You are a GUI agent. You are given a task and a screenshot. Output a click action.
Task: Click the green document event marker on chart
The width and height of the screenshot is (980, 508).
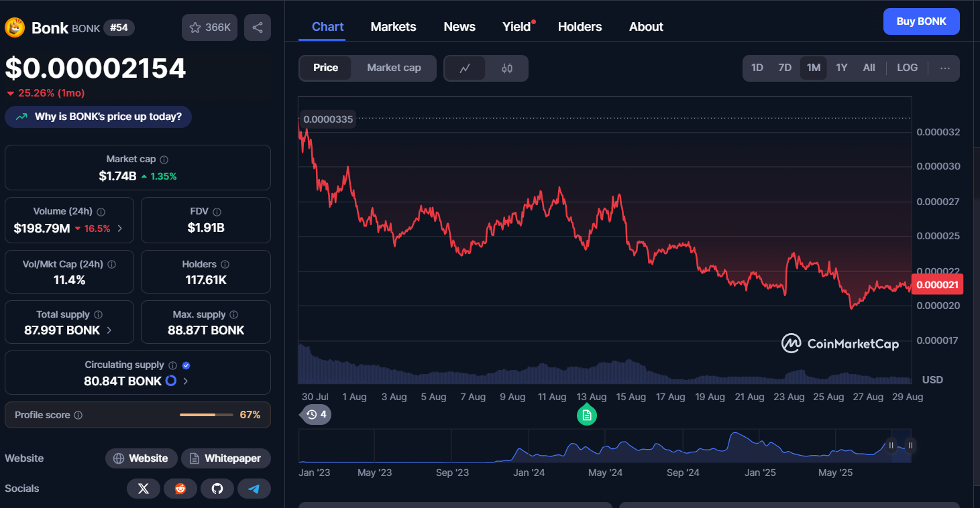(x=587, y=416)
